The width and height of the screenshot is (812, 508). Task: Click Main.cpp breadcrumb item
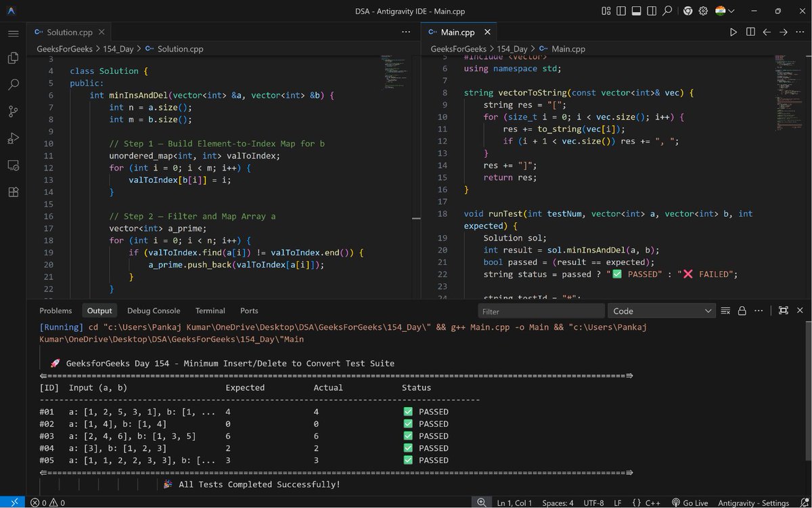tap(562, 49)
